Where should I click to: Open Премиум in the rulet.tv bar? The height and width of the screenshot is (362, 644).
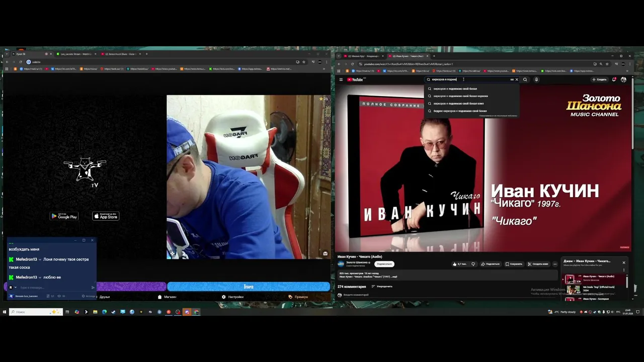coord(298,297)
